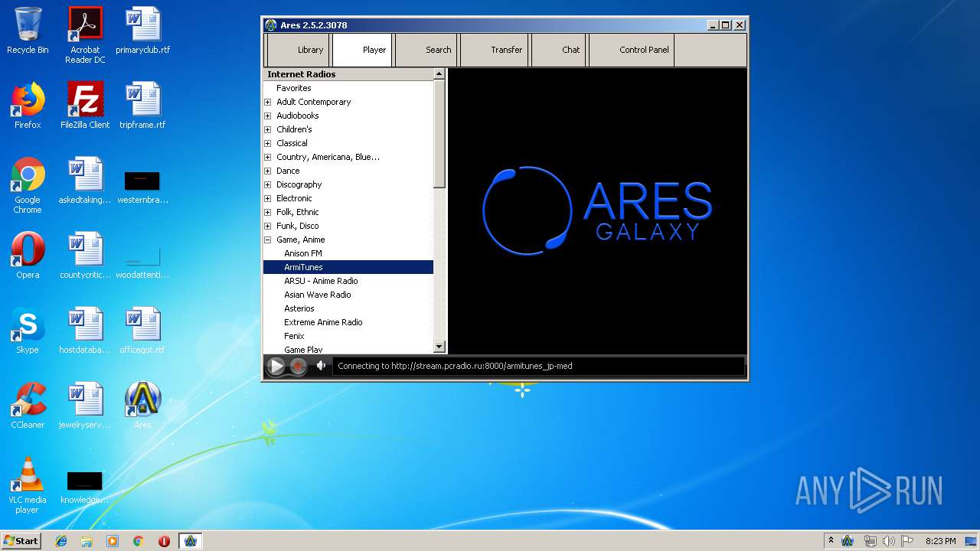Mute audio using the speaker icon
Screen dimensions: 980x551
tap(321, 366)
